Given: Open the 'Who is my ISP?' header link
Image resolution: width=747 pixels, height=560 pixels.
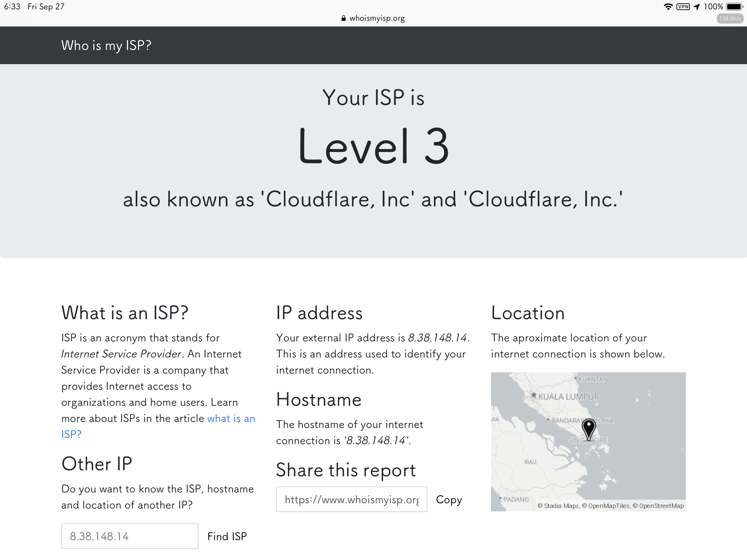Looking at the screenshot, I should point(106,45).
